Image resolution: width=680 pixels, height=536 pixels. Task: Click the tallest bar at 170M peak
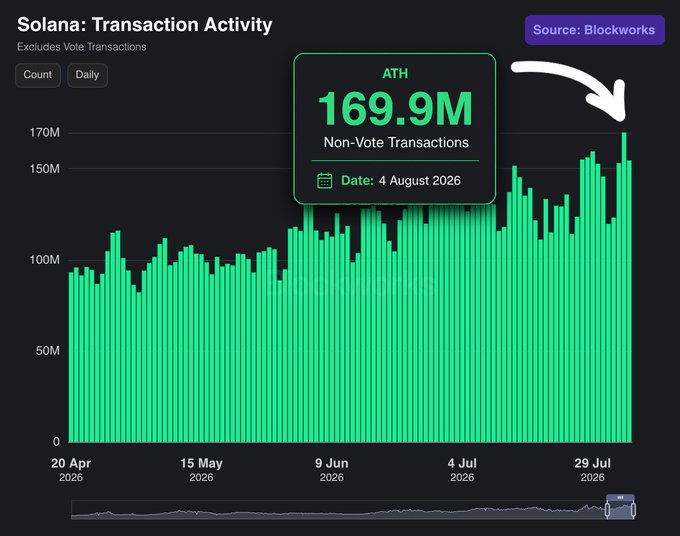624,287
